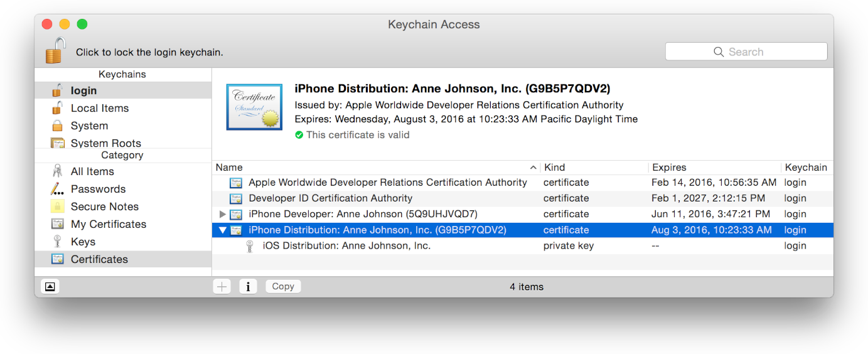Sort list by Name column
Screen dimensions: 868x354
[x=376, y=168]
